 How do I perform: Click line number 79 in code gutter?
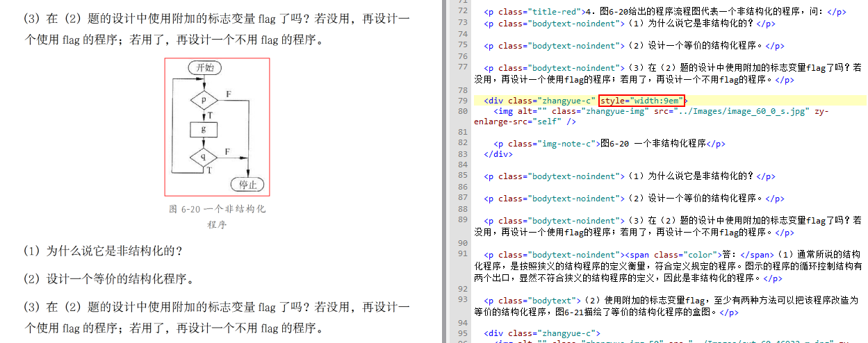pyautogui.click(x=464, y=101)
